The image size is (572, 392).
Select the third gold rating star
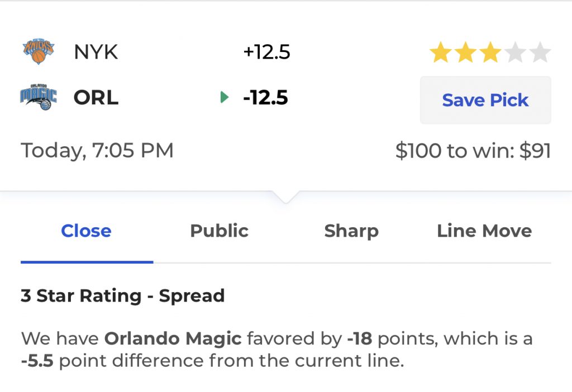coord(490,52)
